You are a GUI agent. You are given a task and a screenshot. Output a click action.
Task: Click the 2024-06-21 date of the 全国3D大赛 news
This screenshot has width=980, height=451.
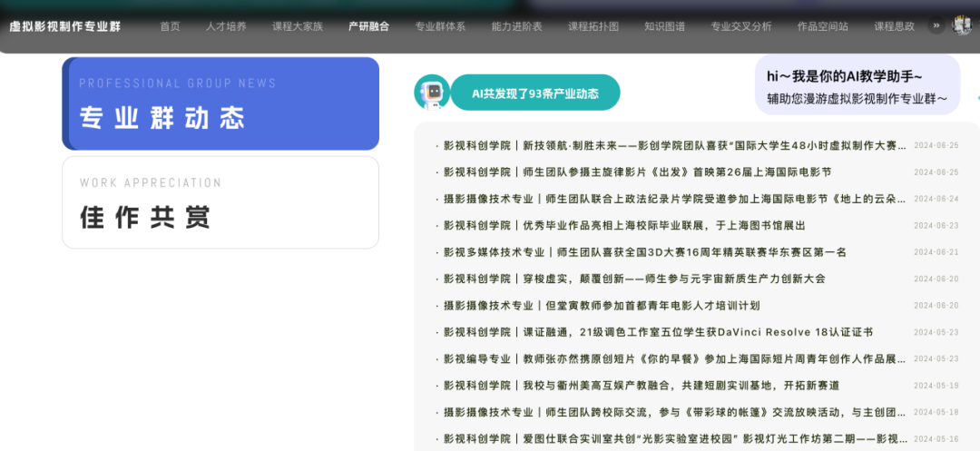click(936, 252)
